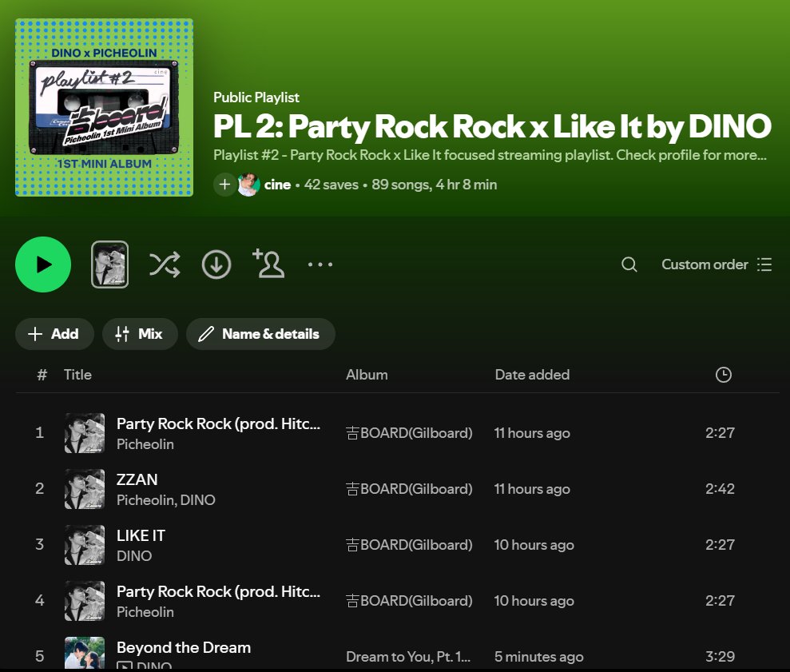Click the Beyond the Dream cover thumbnail

(85, 654)
